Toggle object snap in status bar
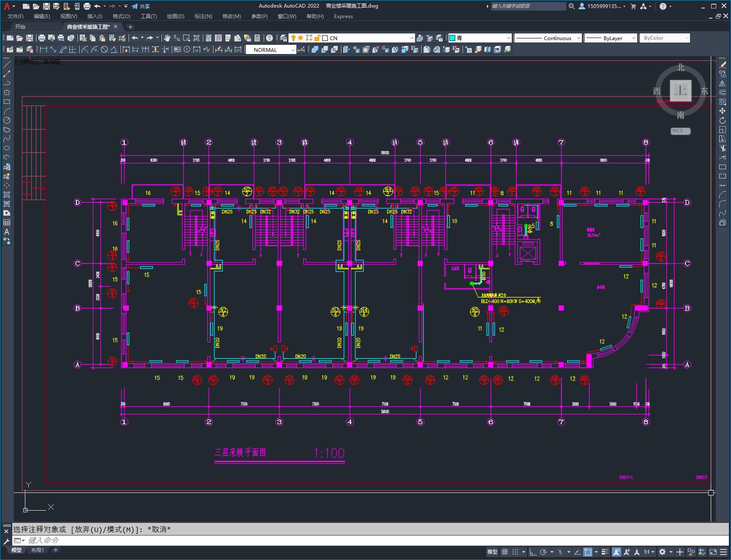731x560 pixels. coord(588,552)
